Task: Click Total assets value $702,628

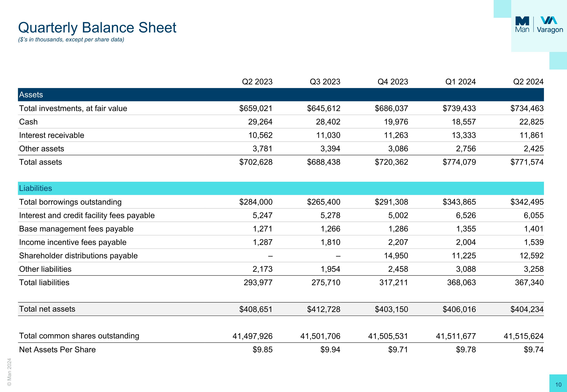Action: pyautogui.click(x=256, y=162)
